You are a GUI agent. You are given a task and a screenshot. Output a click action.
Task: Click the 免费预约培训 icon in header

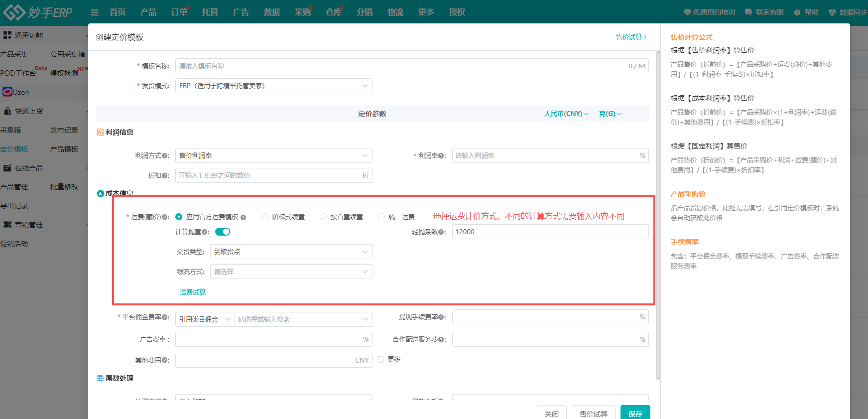pos(687,12)
